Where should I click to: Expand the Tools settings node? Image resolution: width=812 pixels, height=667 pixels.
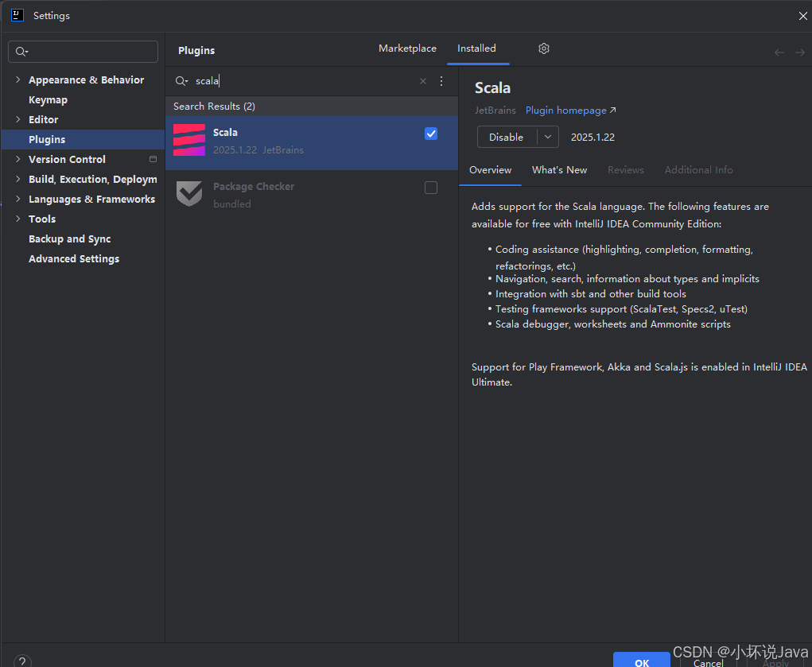coord(18,219)
